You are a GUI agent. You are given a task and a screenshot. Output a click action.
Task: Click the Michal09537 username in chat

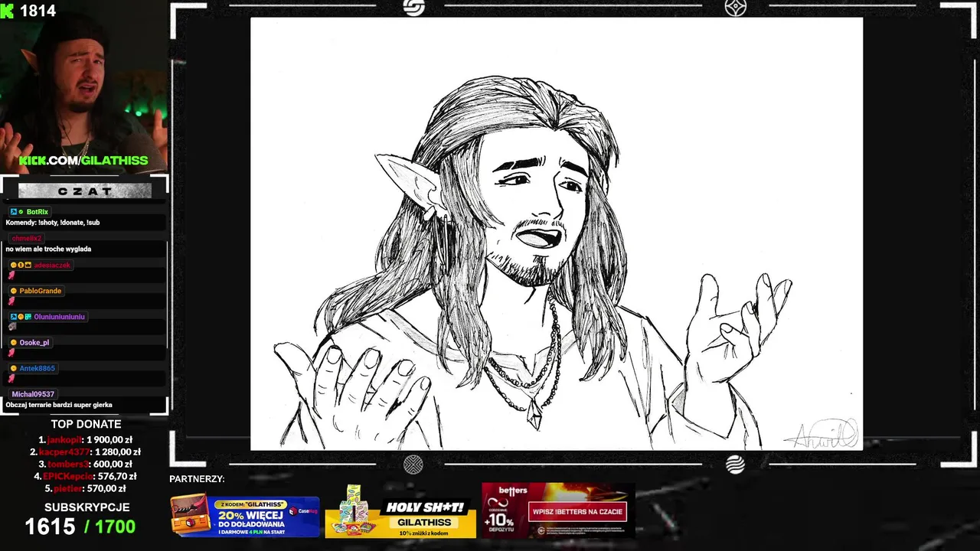(x=33, y=395)
